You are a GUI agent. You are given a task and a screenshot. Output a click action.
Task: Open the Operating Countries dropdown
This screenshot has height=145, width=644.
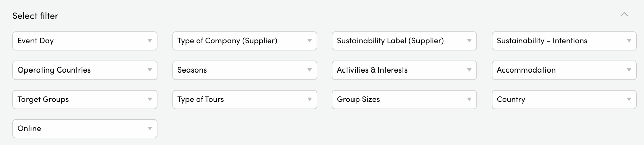(85, 70)
